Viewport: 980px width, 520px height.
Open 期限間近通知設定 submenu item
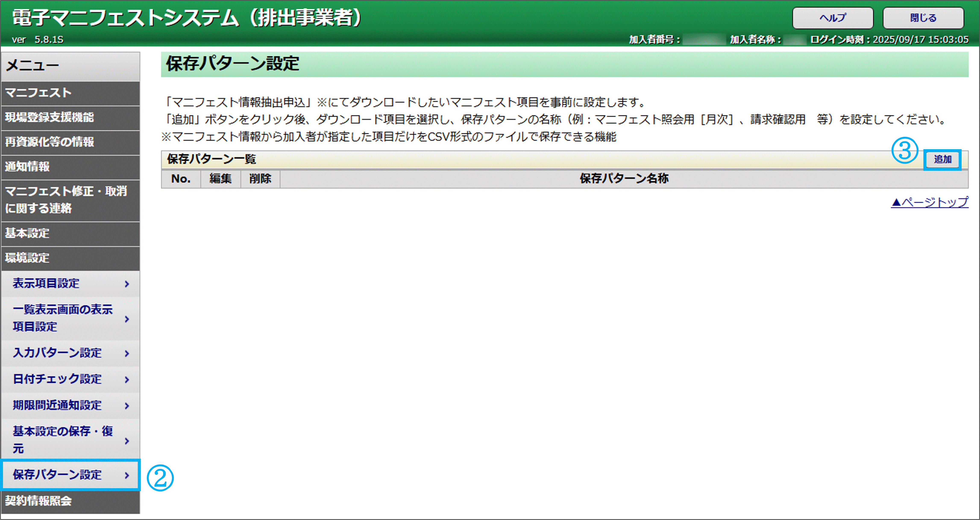tap(57, 405)
